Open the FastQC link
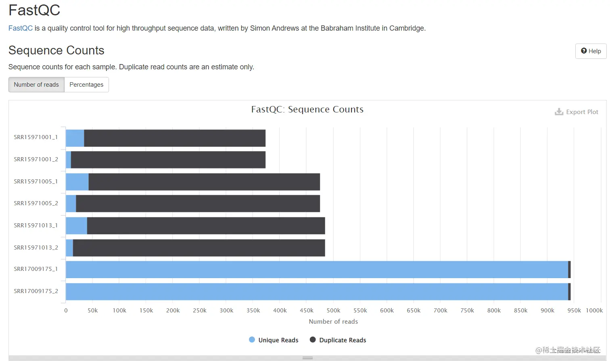This screenshot has height=364, width=610. tap(21, 28)
